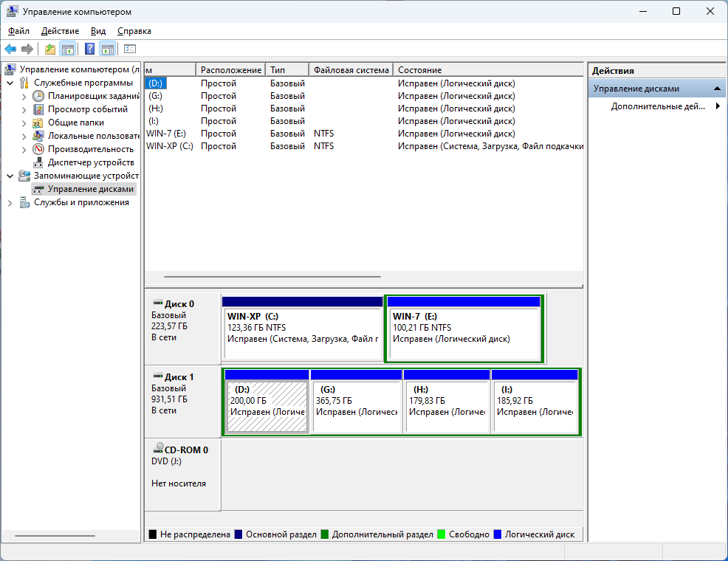Select Event Viewer (Просмотр событий) icon
Image resolution: width=728 pixels, height=561 pixels.
(x=38, y=109)
